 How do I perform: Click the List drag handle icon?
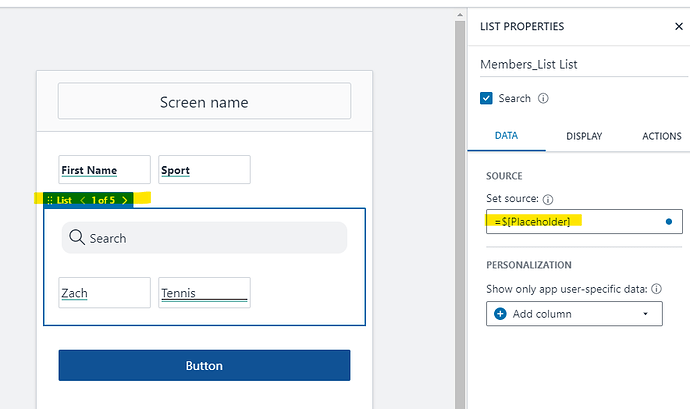click(50, 200)
